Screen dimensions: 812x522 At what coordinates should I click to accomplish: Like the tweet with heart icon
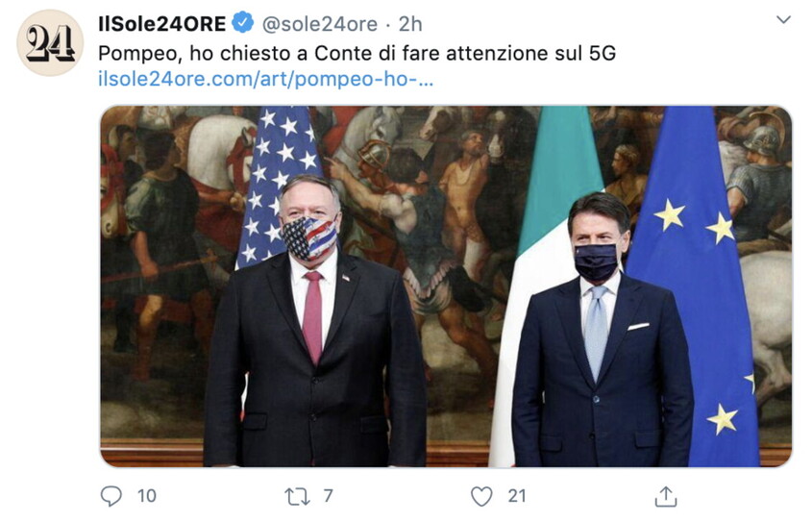(481, 496)
